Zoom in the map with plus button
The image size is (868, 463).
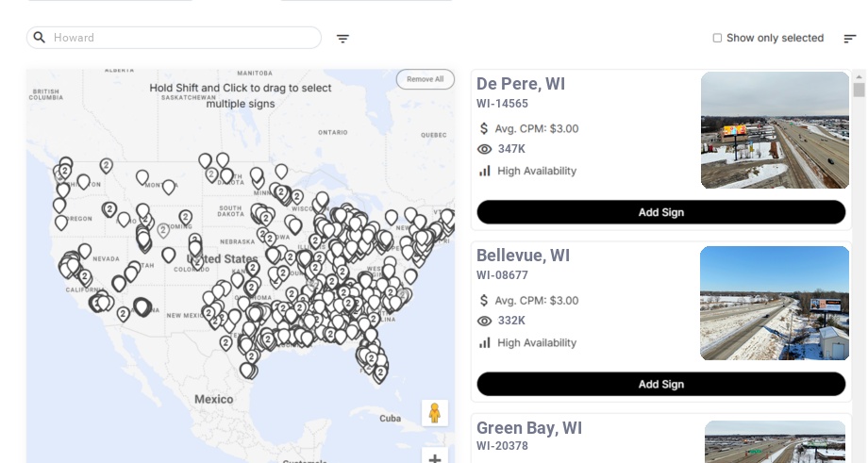point(435,458)
